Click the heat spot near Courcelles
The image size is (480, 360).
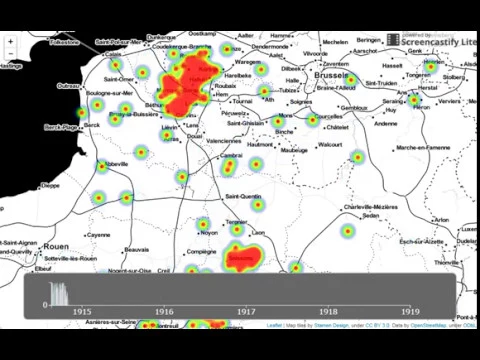[312, 120]
